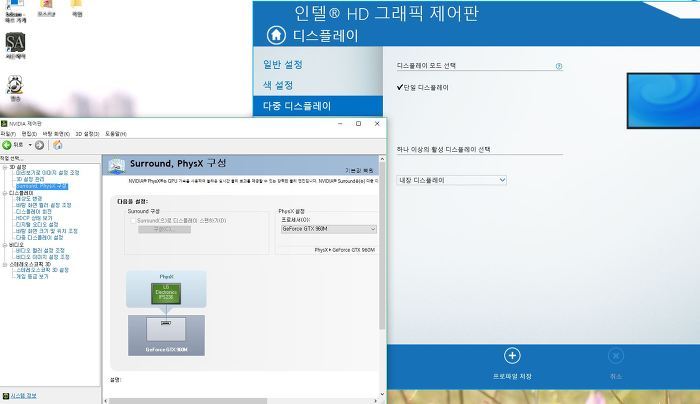Open the 3D 설정(3) menu
This screenshot has height=404, width=700.
[87, 134]
